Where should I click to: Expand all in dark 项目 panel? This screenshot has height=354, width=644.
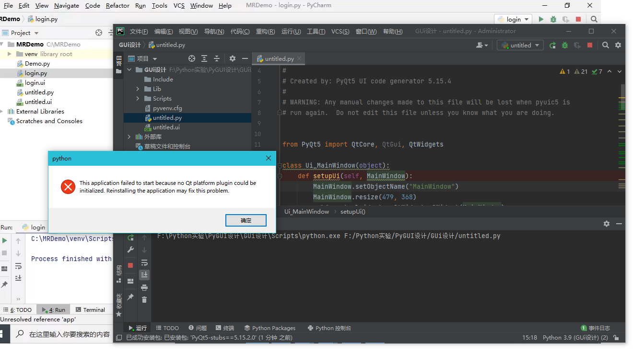click(x=204, y=58)
